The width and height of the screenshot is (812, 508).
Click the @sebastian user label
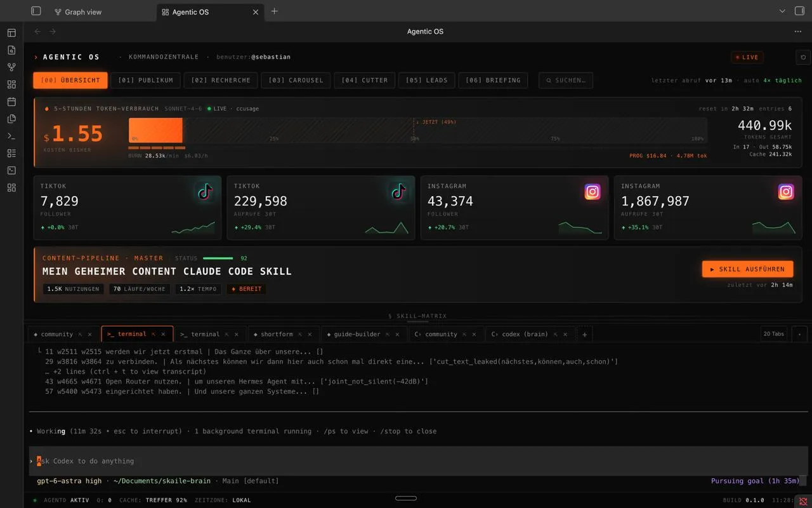tap(271, 57)
